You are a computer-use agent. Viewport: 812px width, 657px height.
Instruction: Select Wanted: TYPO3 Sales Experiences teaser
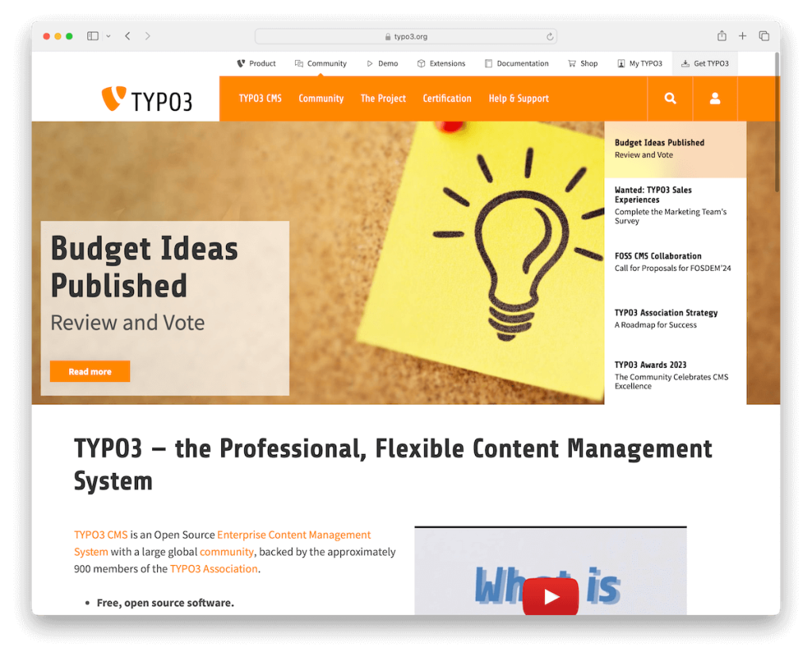point(675,205)
